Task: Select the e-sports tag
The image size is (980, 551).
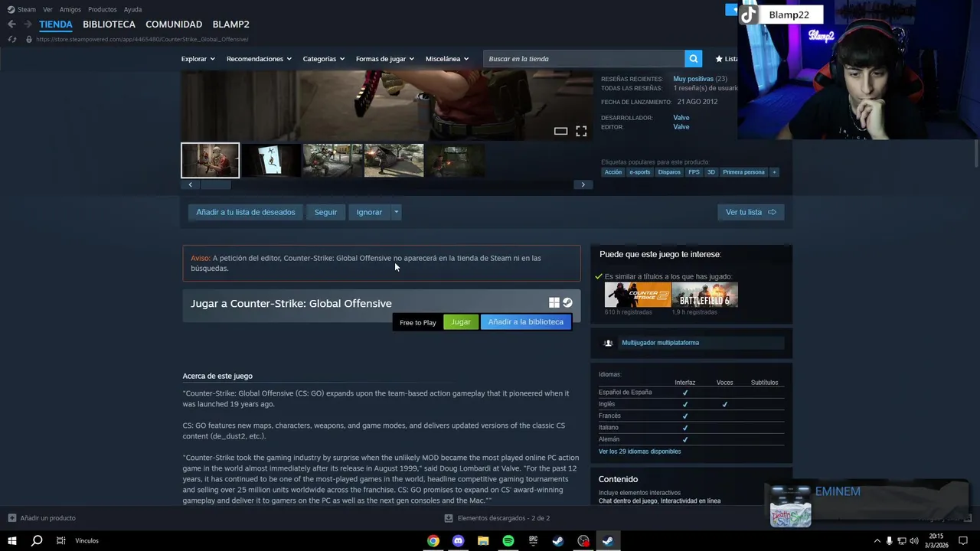Action: (639, 172)
